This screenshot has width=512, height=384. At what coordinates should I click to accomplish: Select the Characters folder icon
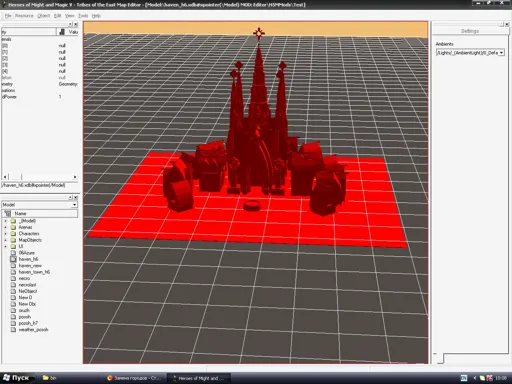[13, 234]
